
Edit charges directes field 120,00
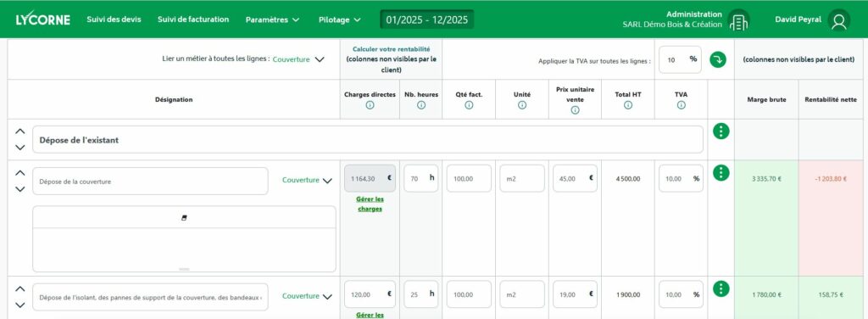370,294
